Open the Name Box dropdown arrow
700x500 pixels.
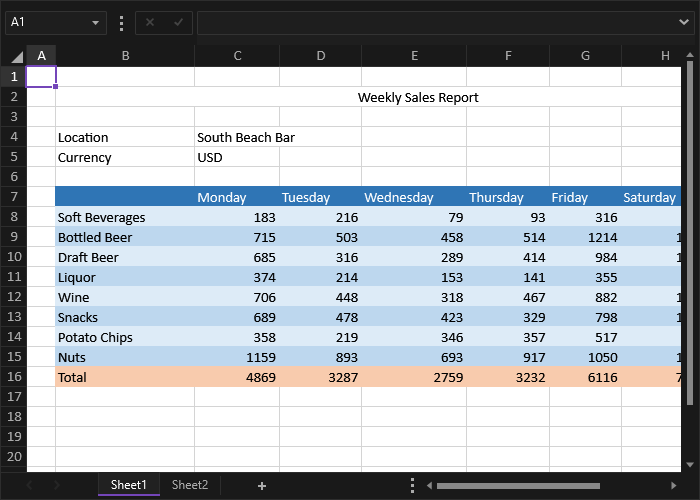tap(95, 22)
